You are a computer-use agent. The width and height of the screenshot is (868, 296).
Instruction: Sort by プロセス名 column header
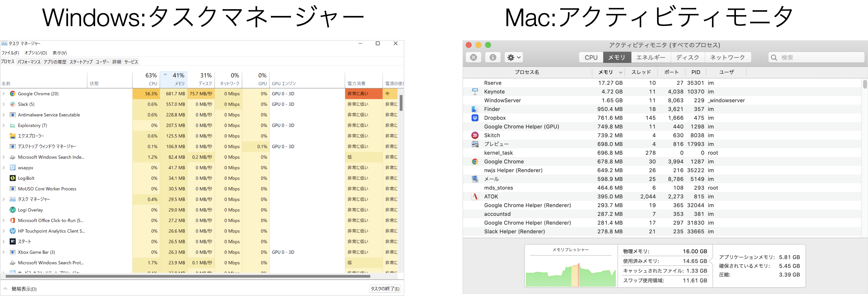coord(527,72)
